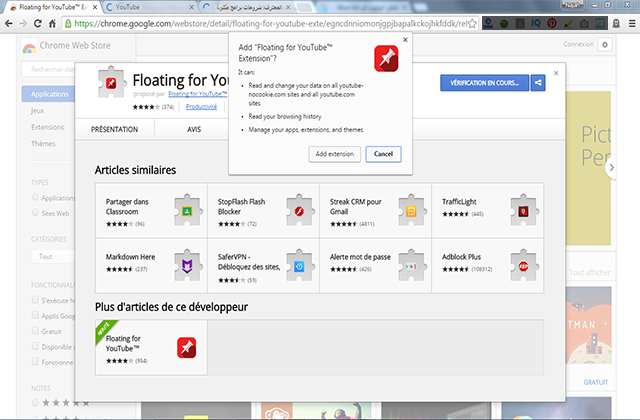Click the Chrome Web Store rainbow logo
The height and width of the screenshot is (420, 640).
(29, 47)
